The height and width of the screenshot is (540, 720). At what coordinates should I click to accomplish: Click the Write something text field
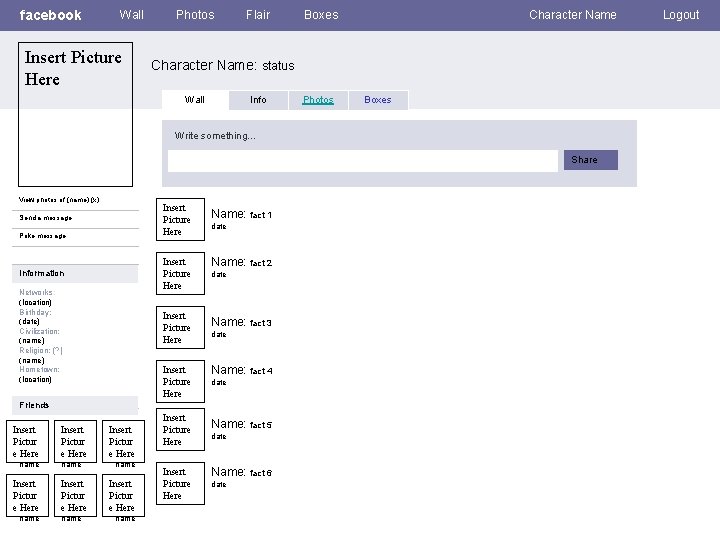[x=363, y=161]
